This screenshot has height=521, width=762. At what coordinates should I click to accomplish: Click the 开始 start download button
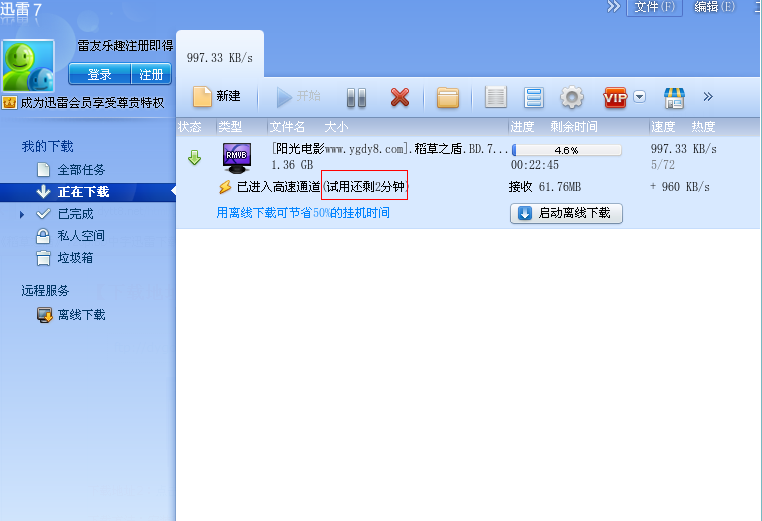click(x=298, y=96)
